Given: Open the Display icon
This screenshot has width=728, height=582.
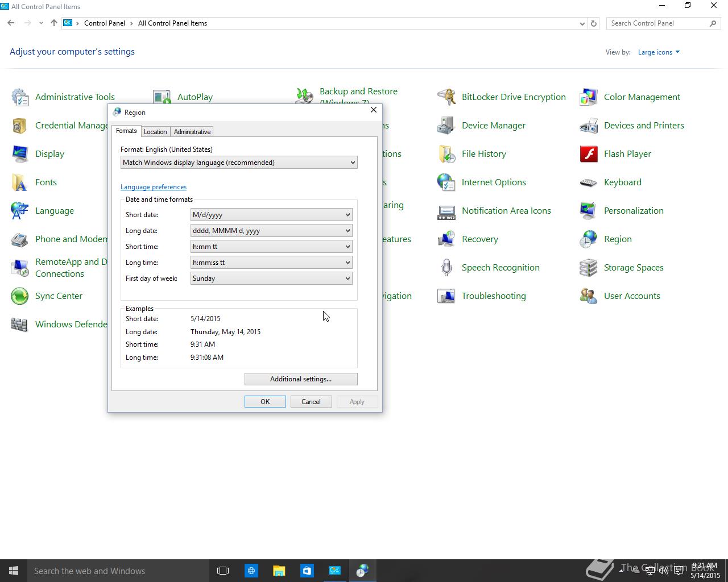Looking at the screenshot, I should tap(20, 154).
